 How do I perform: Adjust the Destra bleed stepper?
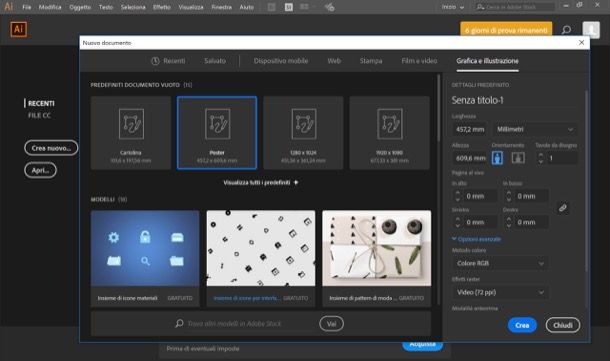click(508, 222)
